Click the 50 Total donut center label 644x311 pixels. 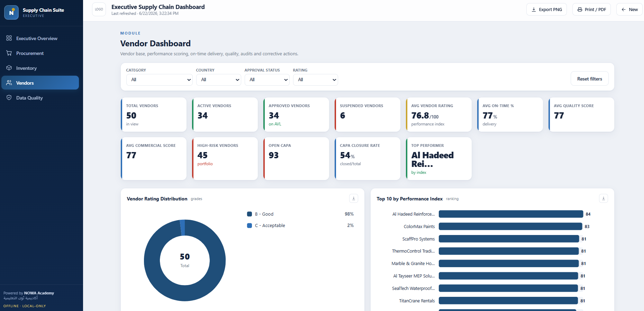pos(185,260)
